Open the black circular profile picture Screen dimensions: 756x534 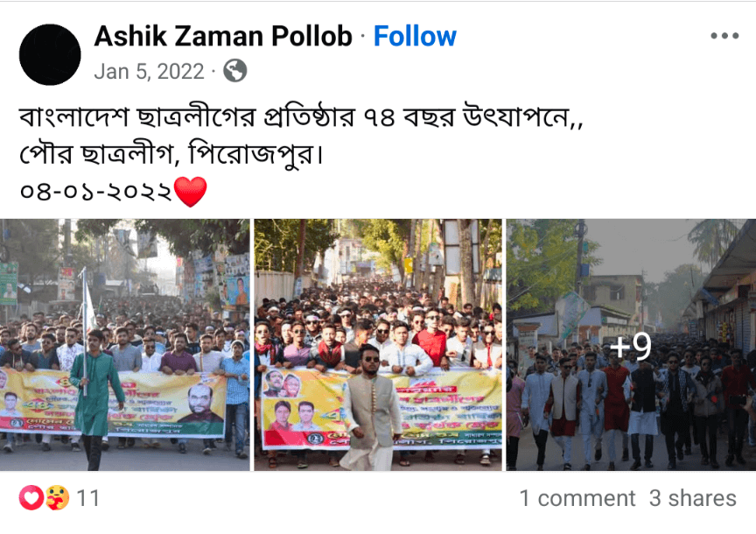[x=50, y=54]
